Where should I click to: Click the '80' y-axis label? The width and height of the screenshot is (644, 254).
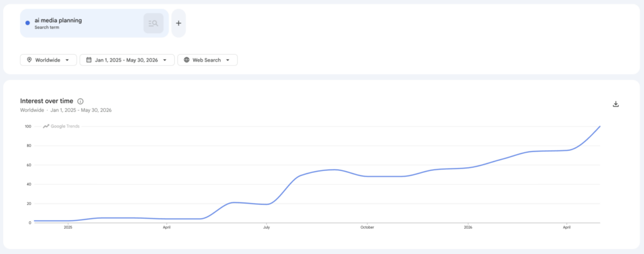tap(29, 146)
